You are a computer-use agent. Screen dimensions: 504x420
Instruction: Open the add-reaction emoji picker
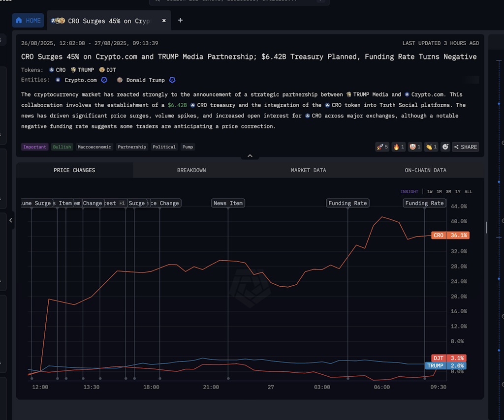point(445,147)
